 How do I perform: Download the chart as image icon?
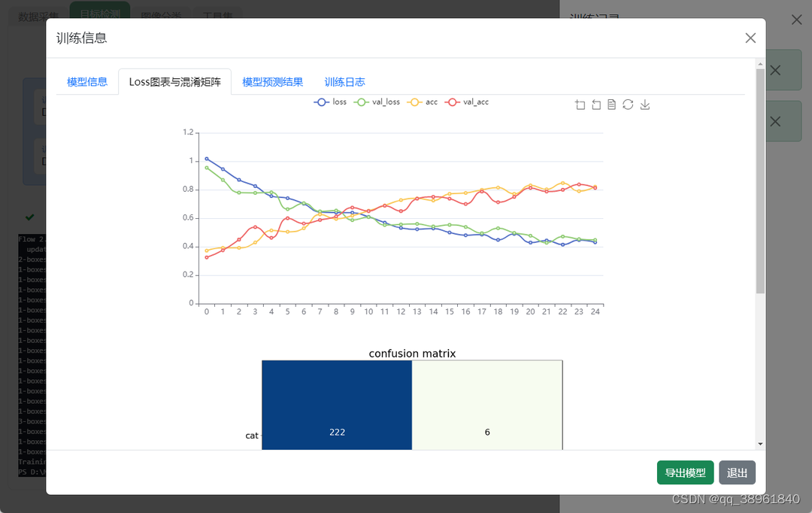pos(645,105)
